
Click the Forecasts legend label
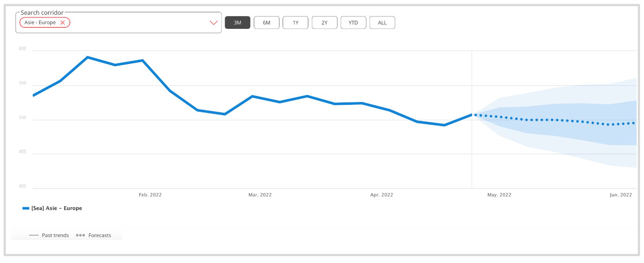[99, 235]
